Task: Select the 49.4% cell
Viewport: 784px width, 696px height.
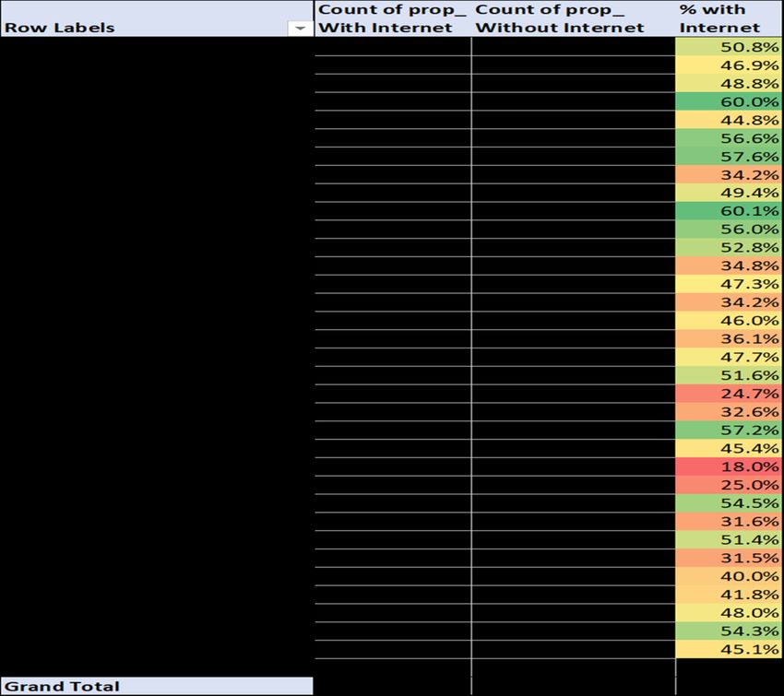Action: [728, 193]
